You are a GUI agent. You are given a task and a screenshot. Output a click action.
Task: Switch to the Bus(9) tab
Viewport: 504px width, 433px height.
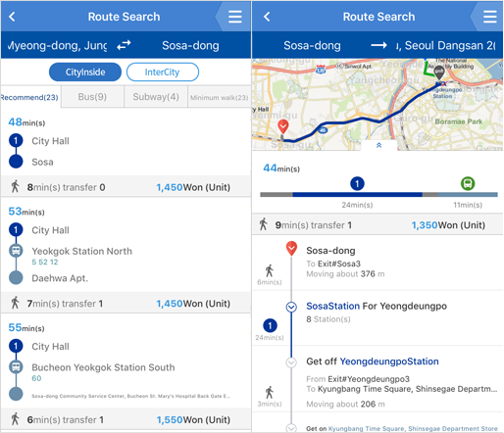[92, 97]
